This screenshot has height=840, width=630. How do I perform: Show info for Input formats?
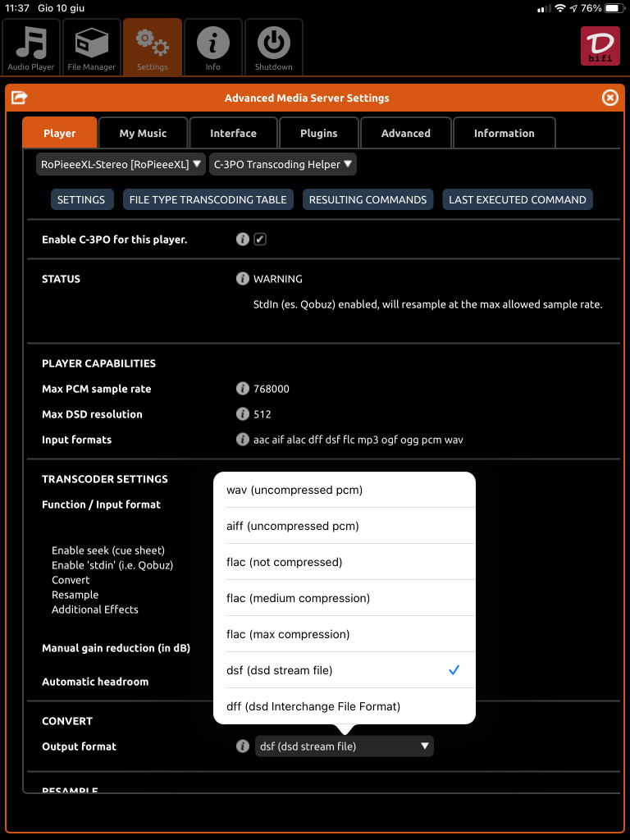pos(243,440)
